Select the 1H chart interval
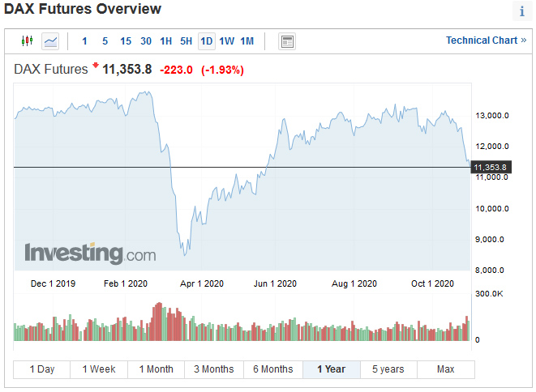This screenshot has height=392, width=536. [166, 40]
